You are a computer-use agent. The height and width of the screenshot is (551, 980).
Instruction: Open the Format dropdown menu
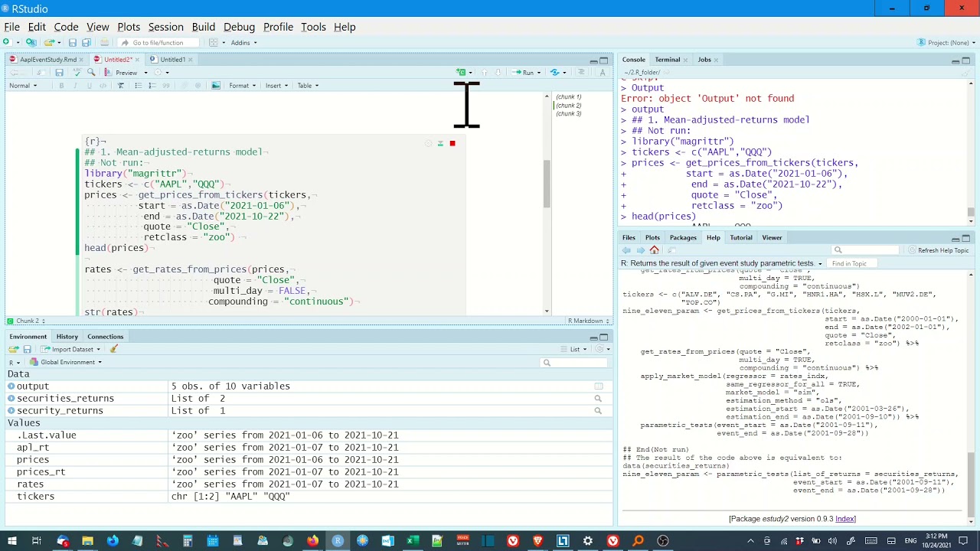tap(243, 86)
